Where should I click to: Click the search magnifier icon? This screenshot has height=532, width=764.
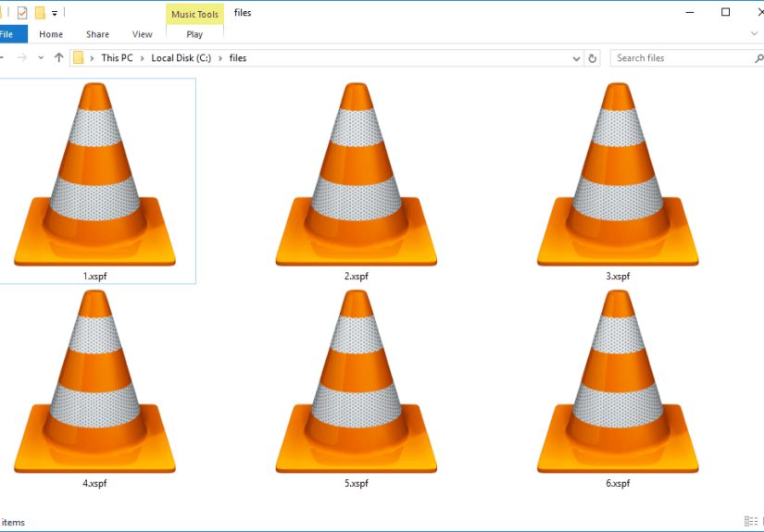pyautogui.click(x=758, y=58)
